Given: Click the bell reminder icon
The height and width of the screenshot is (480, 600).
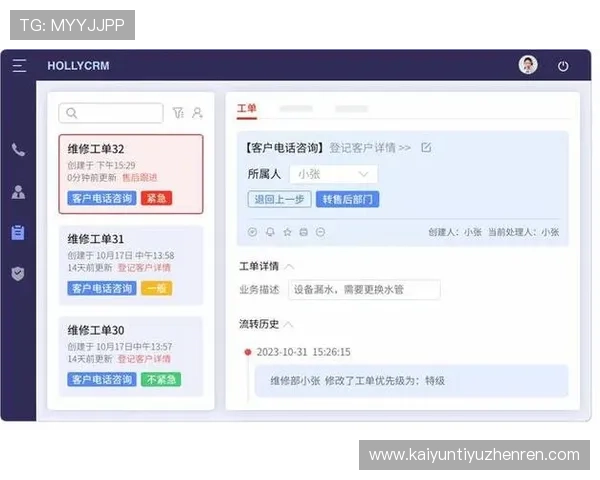Looking at the screenshot, I should [x=270, y=232].
